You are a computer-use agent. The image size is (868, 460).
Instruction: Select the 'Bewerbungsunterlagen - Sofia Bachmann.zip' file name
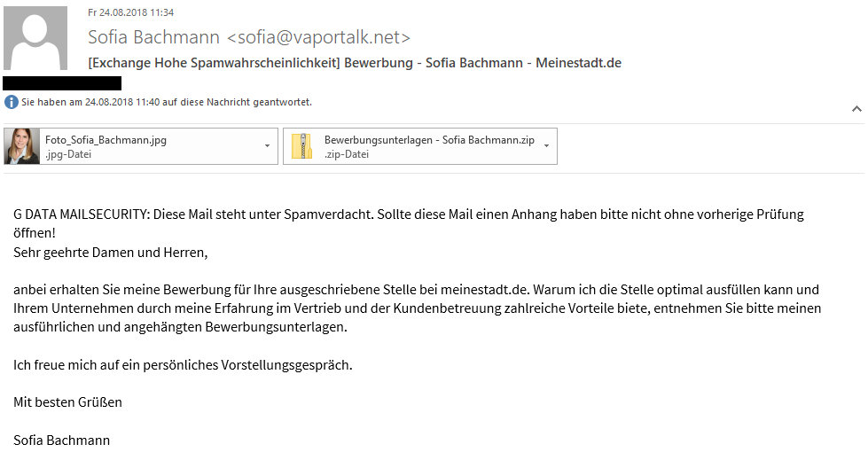429,140
